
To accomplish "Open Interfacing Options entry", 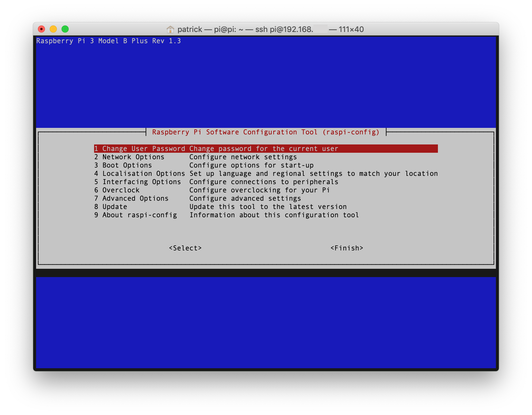I will [x=266, y=182].
